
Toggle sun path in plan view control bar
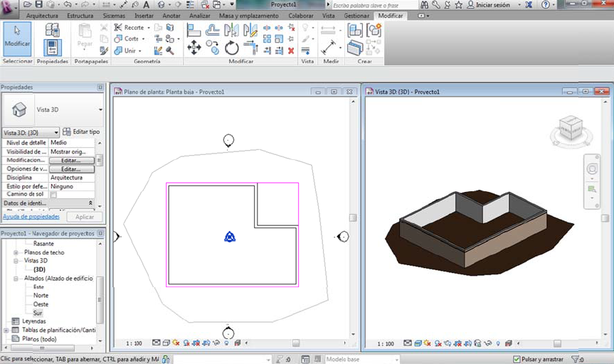click(176, 343)
